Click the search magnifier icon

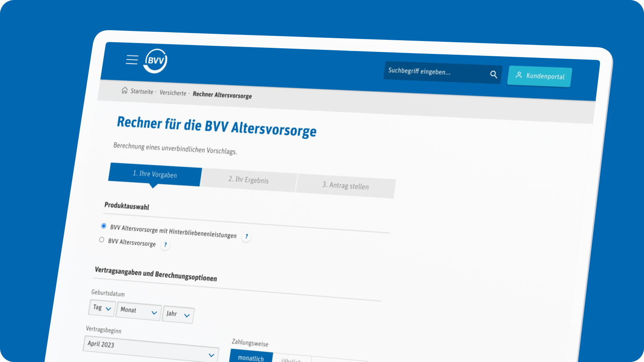tap(493, 74)
